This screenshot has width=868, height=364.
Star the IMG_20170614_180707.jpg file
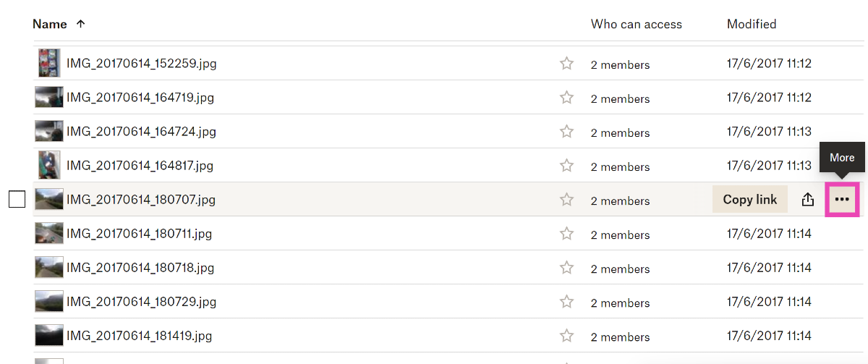coord(566,200)
